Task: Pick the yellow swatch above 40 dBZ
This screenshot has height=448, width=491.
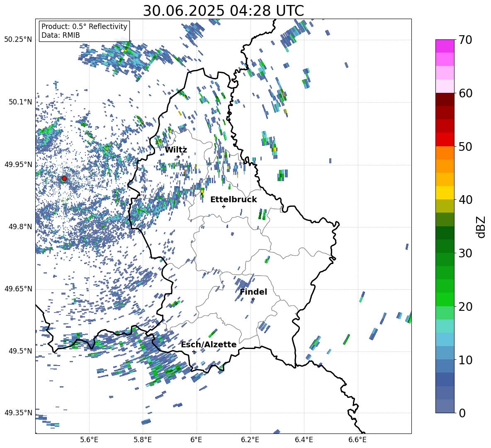Action: coord(445,193)
